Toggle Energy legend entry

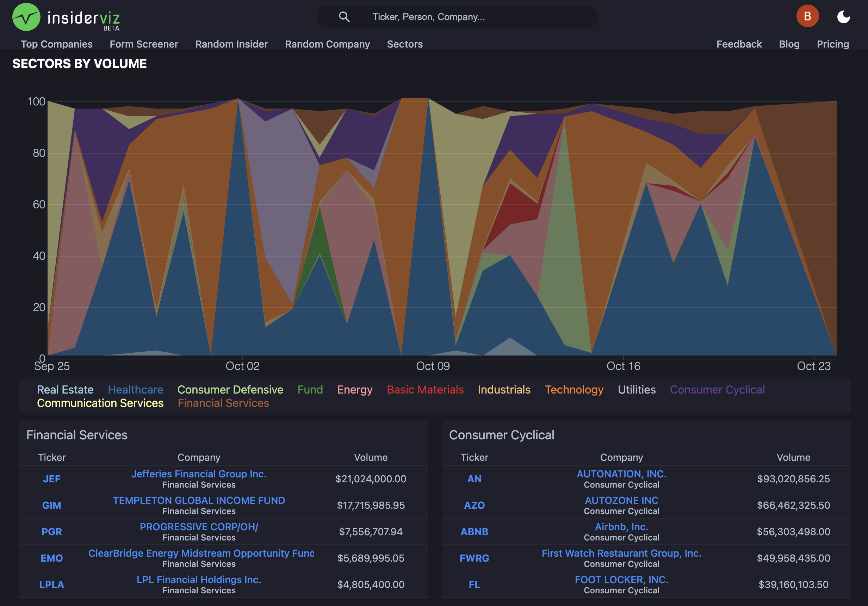point(355,389)
